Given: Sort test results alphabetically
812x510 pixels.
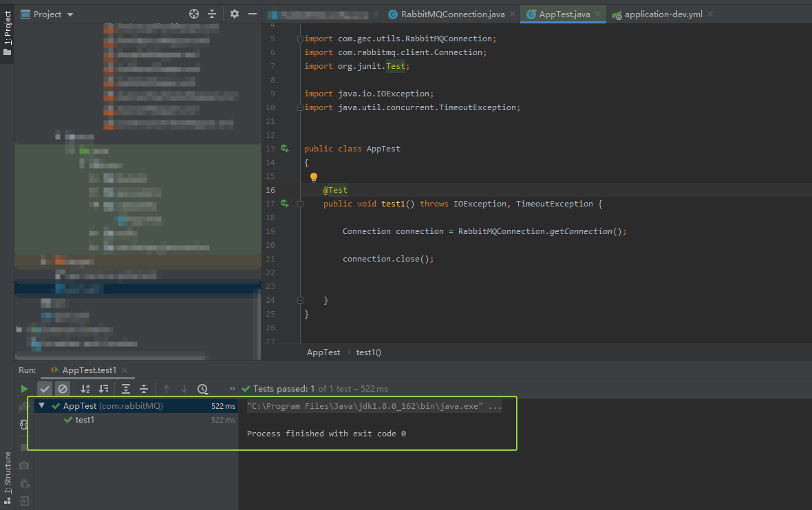Looking at the screenshot, I should [x=85, y=389].
